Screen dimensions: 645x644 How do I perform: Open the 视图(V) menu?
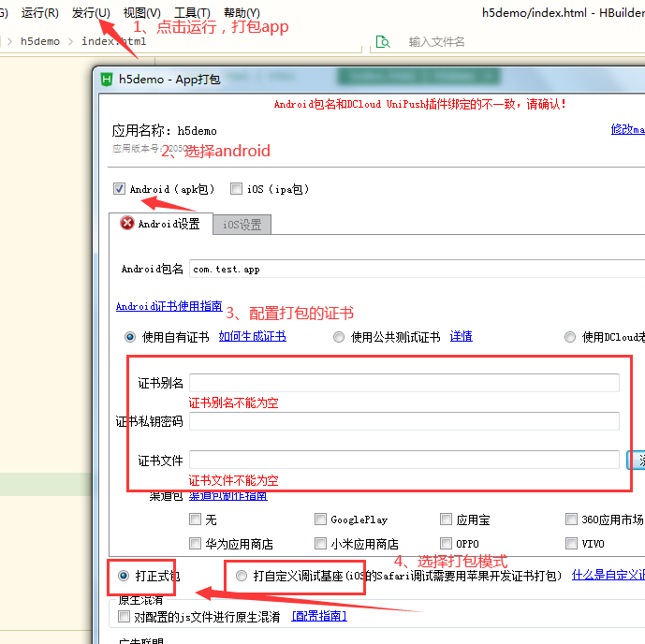click(x=142, y=13)
